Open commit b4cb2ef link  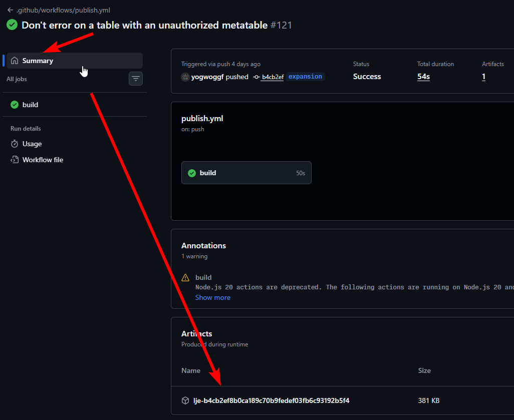point(273,77)
